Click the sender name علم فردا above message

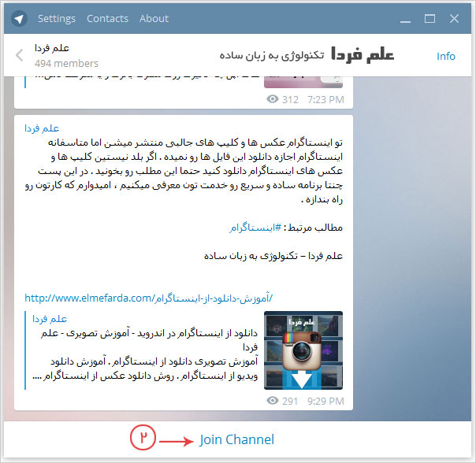[43, 128]
